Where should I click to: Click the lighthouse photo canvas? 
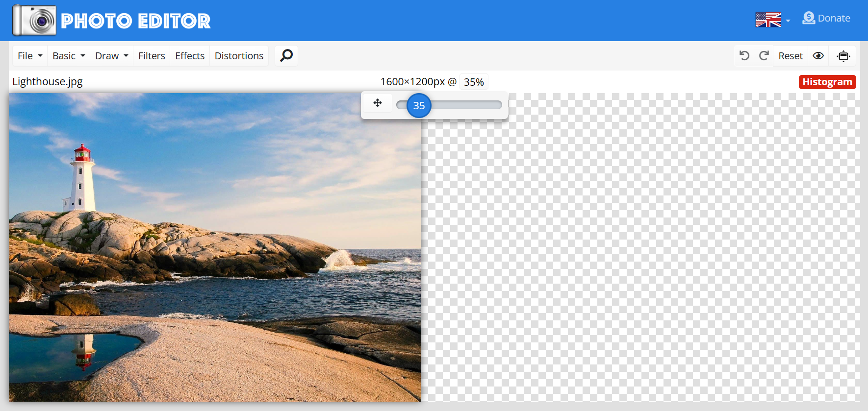[215, 247]
